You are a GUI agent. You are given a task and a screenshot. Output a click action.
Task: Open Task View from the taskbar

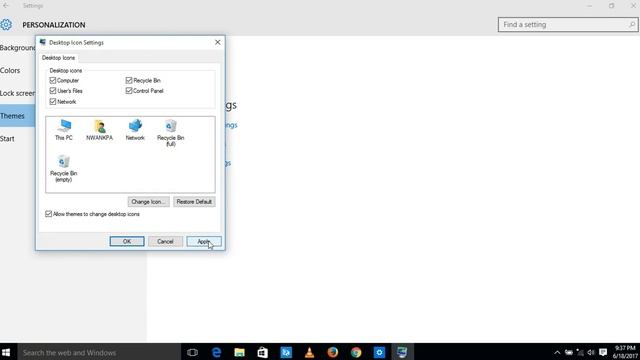(x=192, y=352)
